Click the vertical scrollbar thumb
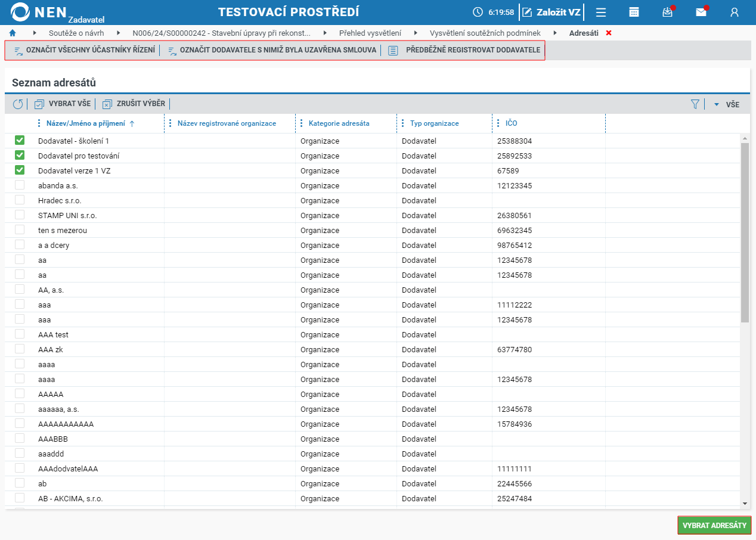Viewport: 756px width, 540px height. point(744,232)
